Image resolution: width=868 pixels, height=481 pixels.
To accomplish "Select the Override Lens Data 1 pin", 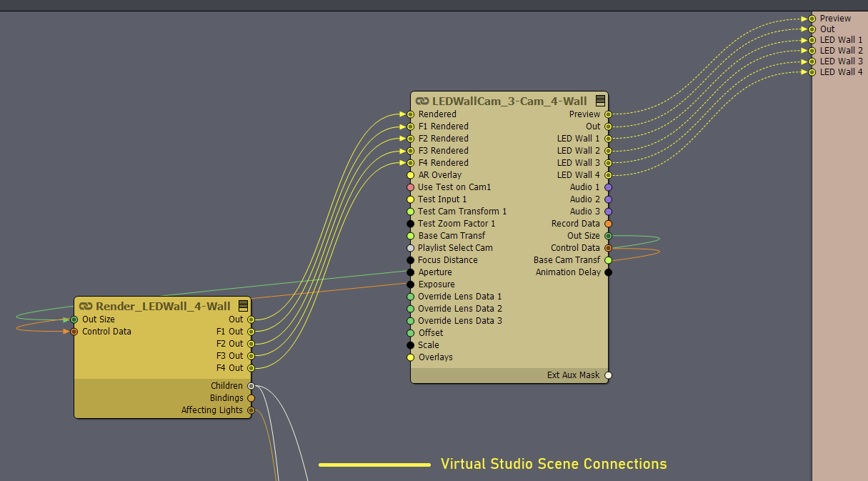I will (x=411, y=297).
